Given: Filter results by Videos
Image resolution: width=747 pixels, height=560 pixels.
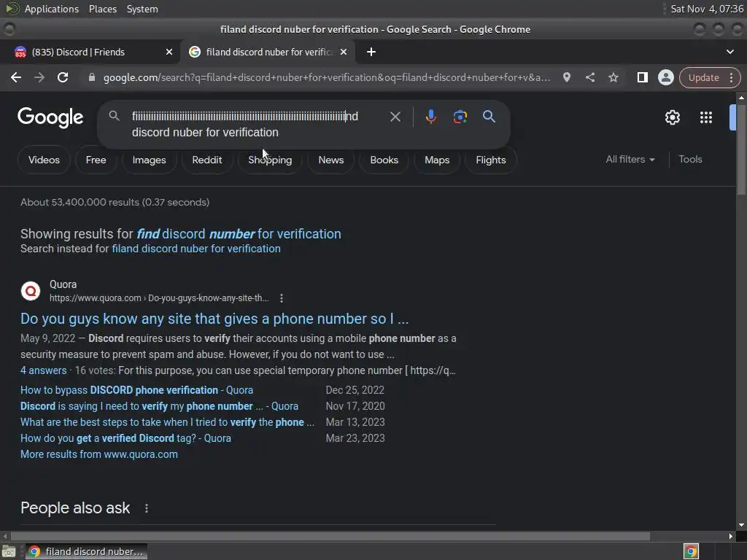Looking at the screenshot, I should pyautogui.click(x=44, y=160).
